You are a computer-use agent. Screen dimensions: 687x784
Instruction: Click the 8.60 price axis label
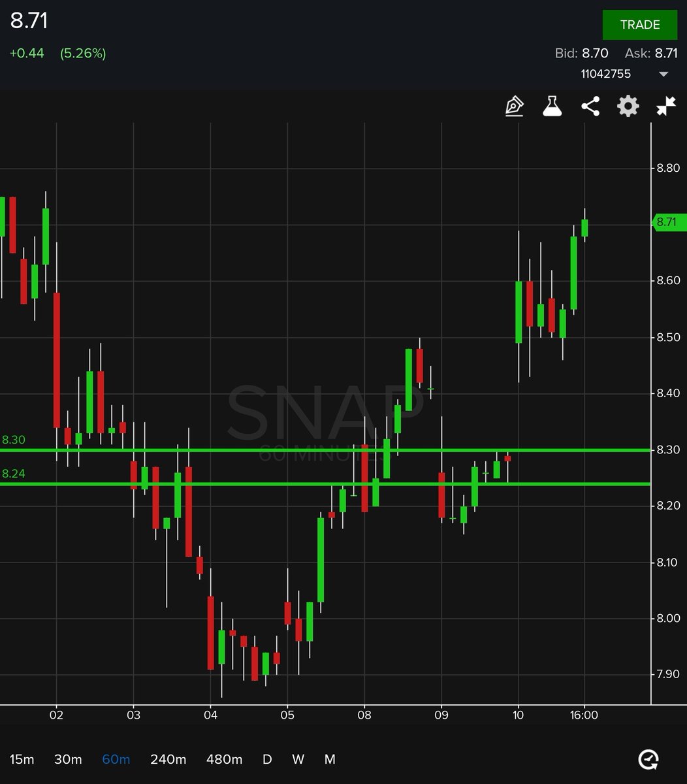(668, 280)
